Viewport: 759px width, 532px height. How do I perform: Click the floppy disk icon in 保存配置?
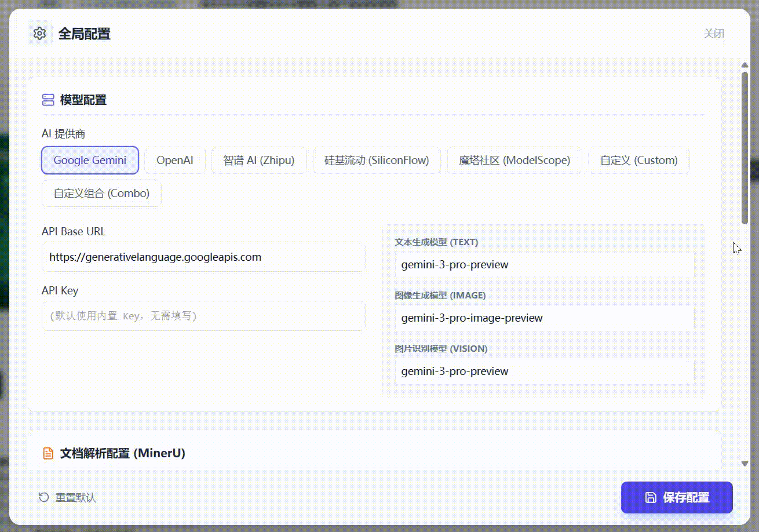click(x=651, y=497)
